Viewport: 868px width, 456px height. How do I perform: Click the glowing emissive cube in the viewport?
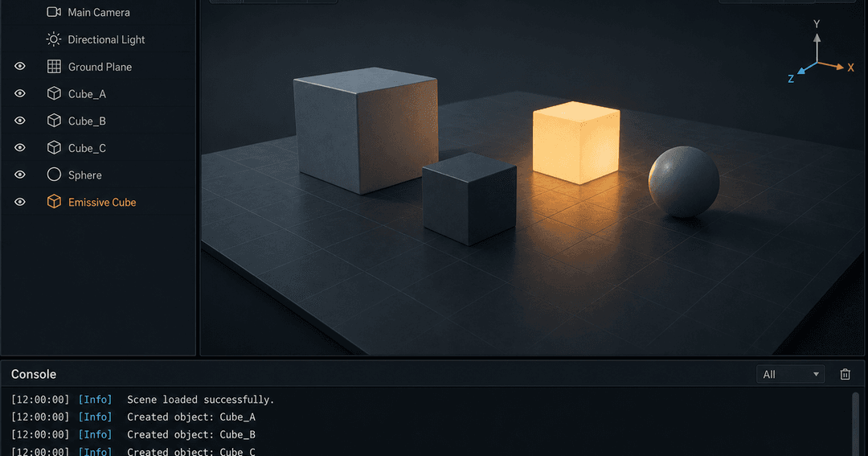[575, 142]
